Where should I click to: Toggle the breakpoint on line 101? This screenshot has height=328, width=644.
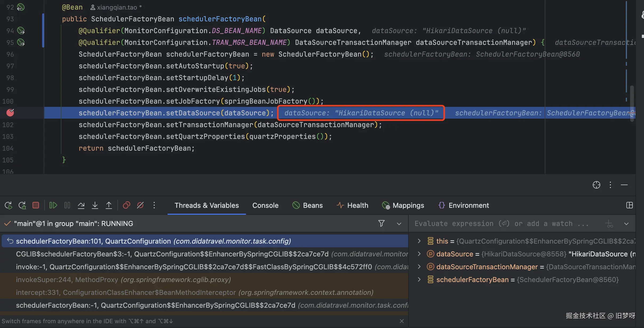pyautogui.click(x=10, y=113)
